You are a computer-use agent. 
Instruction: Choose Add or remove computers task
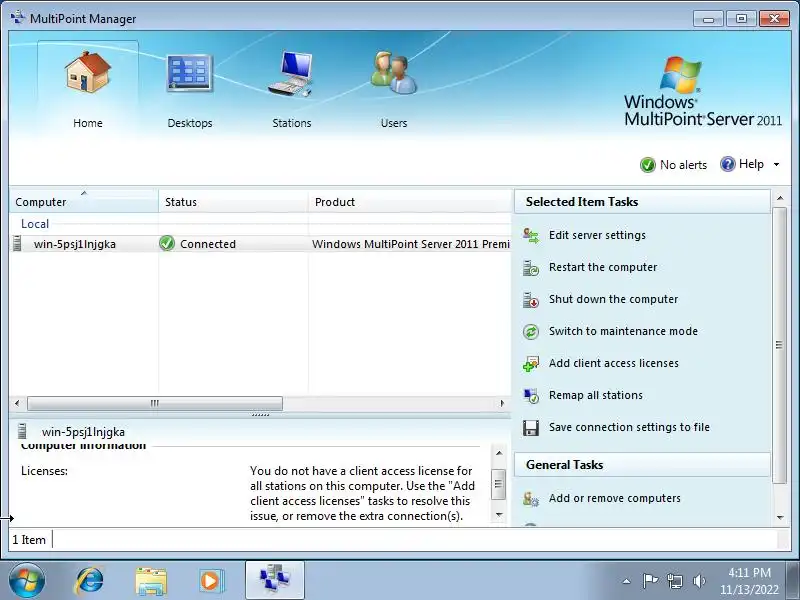[615, 498]
